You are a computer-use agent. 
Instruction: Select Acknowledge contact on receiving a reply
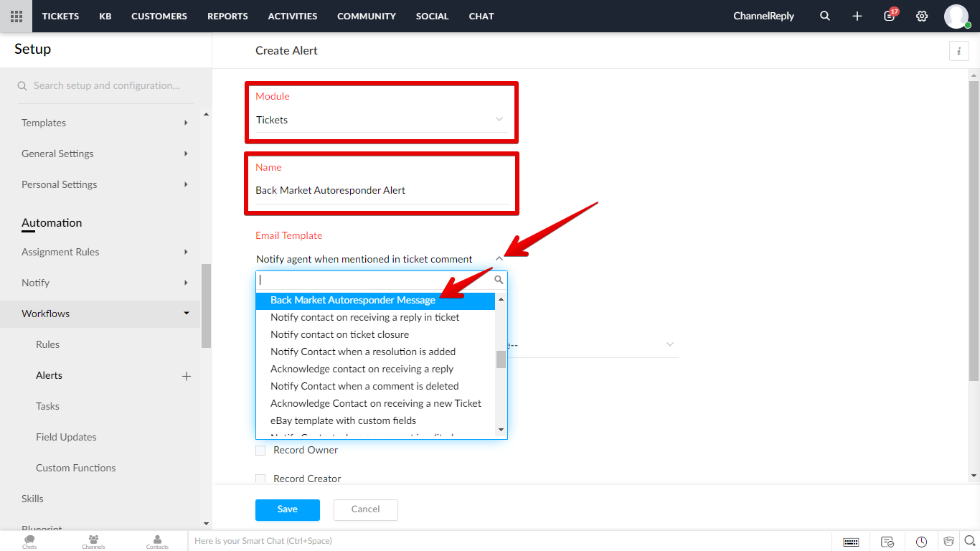pos(376,369)
